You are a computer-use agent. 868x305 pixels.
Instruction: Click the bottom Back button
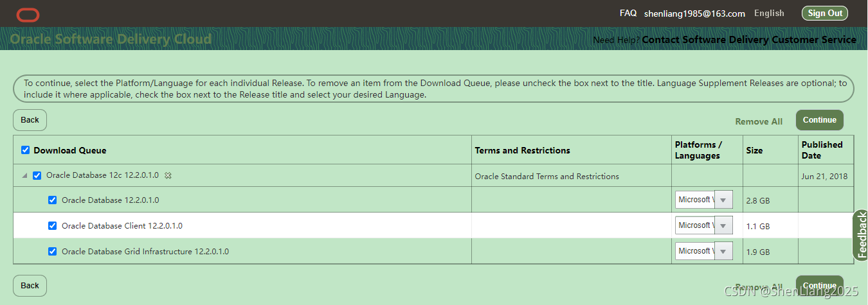30,286
